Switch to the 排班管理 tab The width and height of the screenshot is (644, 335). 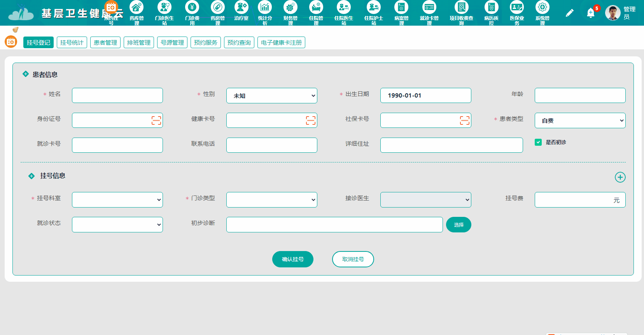tap(139, 42)
